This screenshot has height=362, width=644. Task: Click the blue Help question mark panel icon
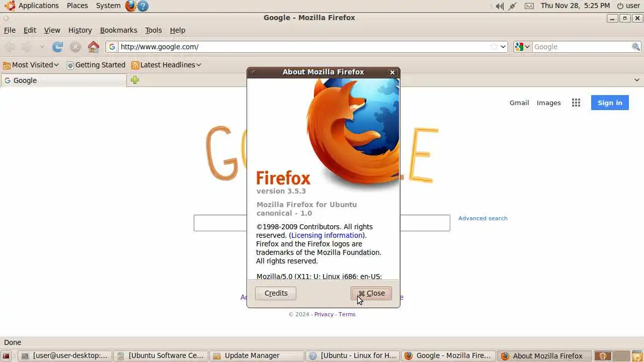click(x=143, y=6)
